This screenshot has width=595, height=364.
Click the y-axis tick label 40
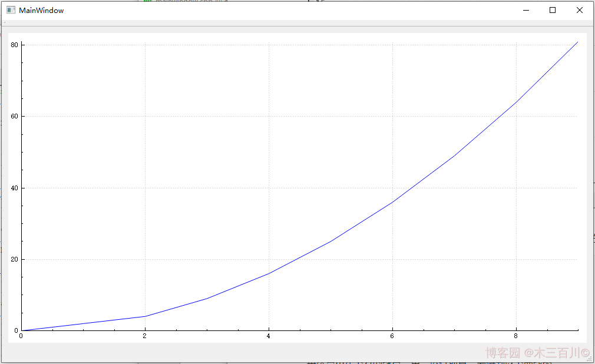tap(15, 188)
